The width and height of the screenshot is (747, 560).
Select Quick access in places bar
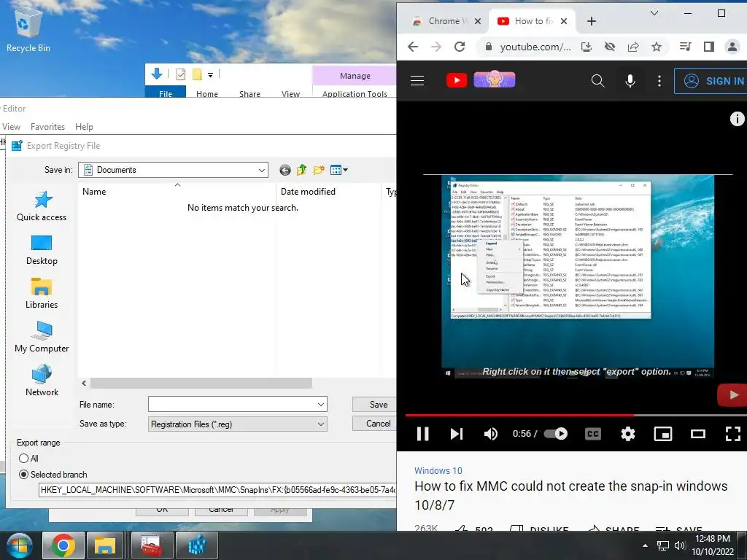coord(42,206)
